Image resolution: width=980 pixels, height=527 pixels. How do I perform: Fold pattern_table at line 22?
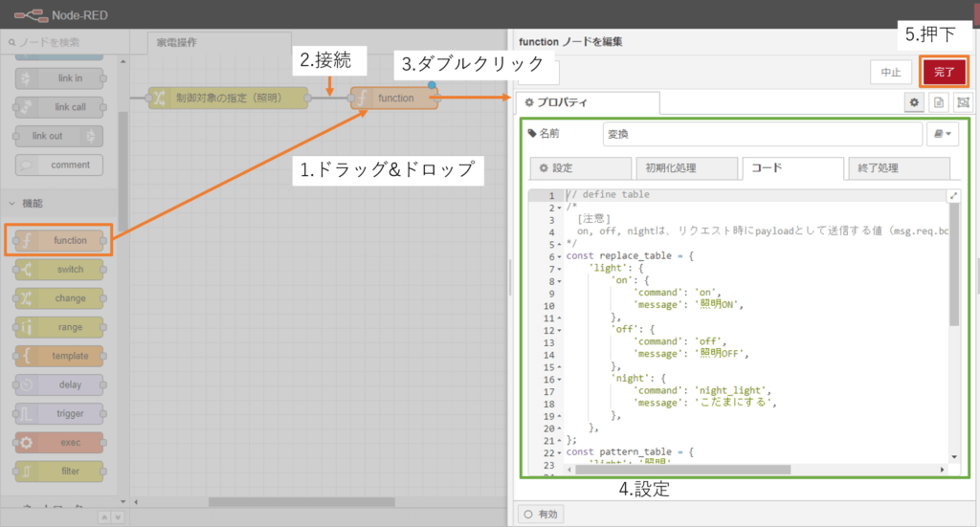tap(559, 452)
